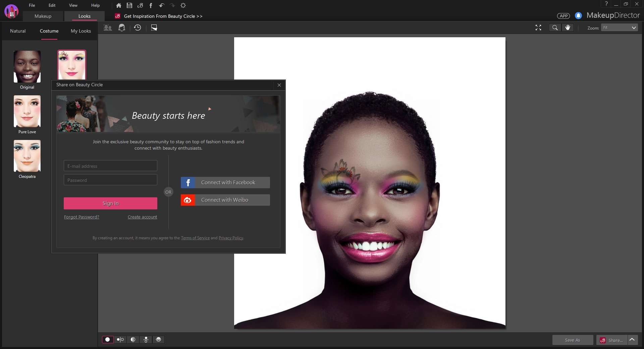Open the Help menu

click(95, 5)
